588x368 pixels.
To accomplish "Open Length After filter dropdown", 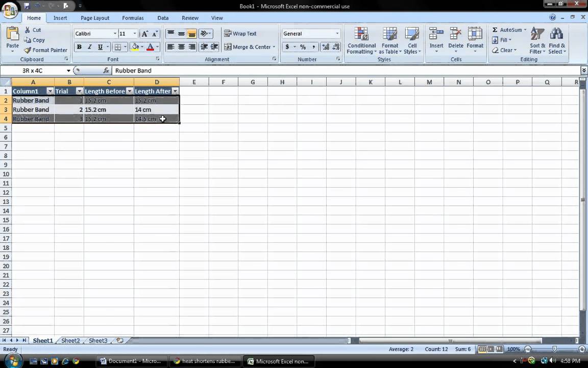I will [x=175, y=91].
